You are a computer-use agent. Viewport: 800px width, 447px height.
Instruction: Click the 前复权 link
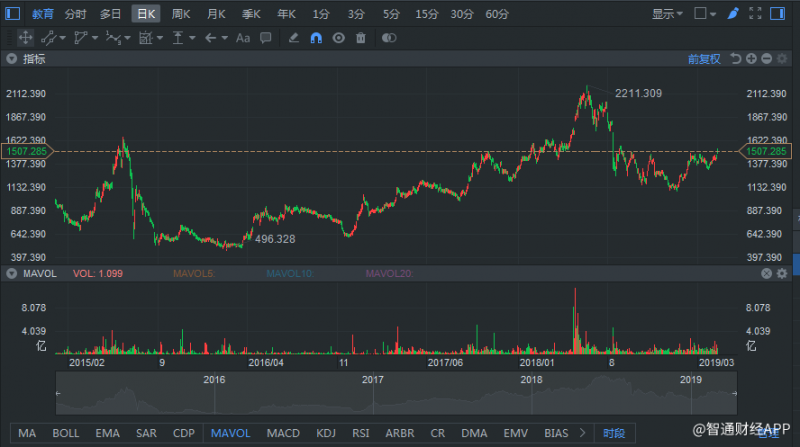[x=704, y=59]
